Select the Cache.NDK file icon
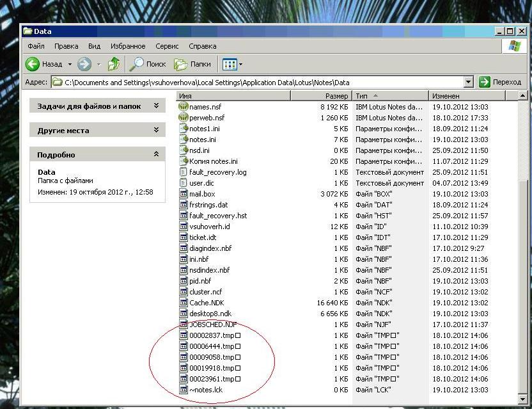Viewport: 532px width, 409px height. tap(184, 302)
